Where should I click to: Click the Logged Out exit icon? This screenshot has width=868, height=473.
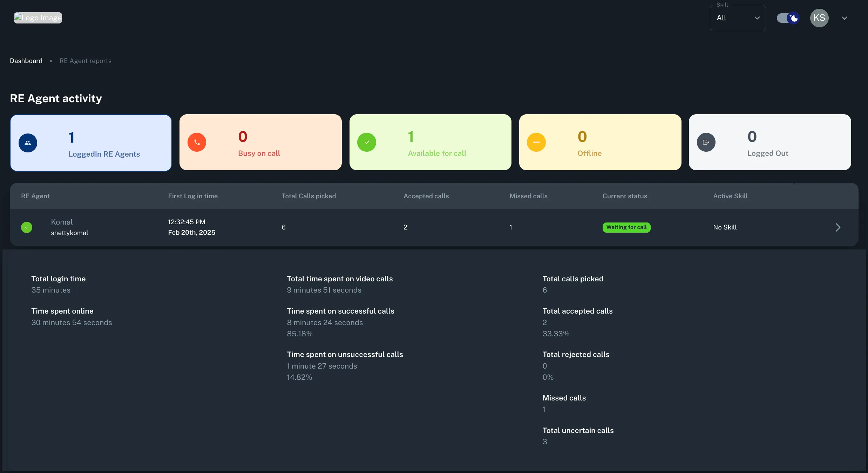click(x=706, y=142)
